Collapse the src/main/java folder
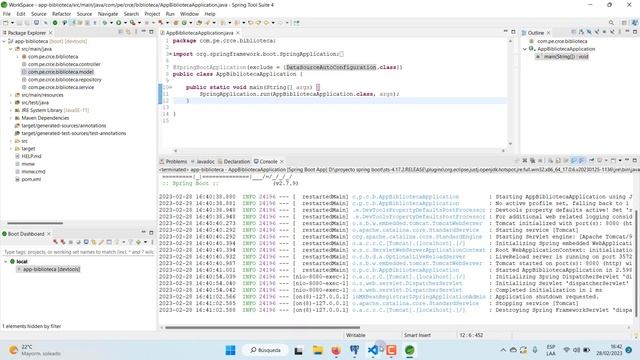640x360 pixels. 11,49
